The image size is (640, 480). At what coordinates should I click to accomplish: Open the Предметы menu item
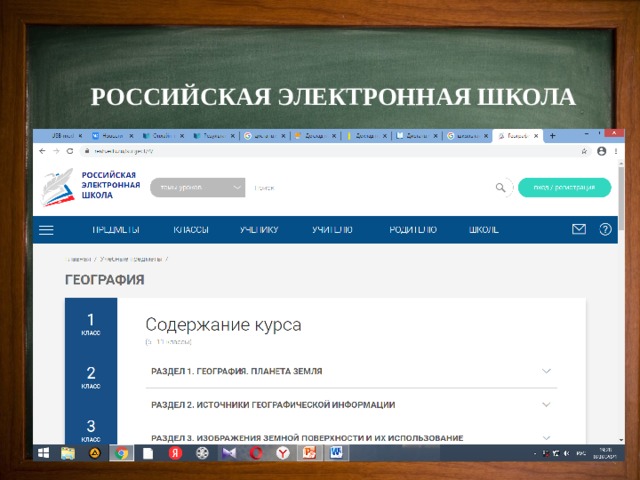116,230
